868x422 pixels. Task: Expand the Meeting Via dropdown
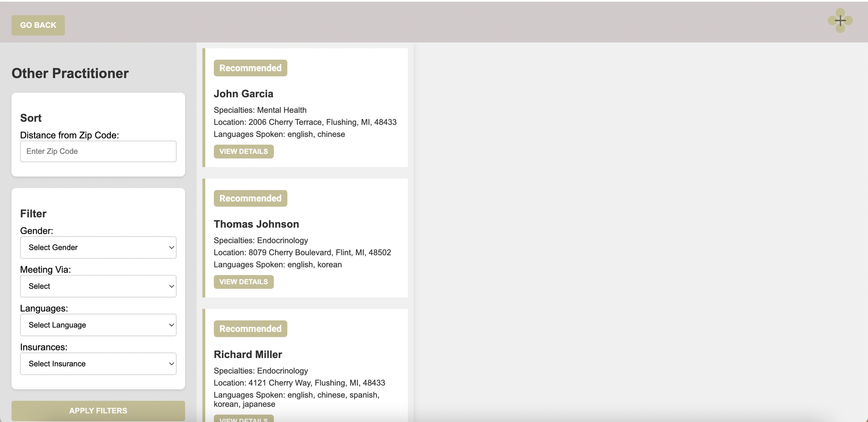click(x=98, y=286)
